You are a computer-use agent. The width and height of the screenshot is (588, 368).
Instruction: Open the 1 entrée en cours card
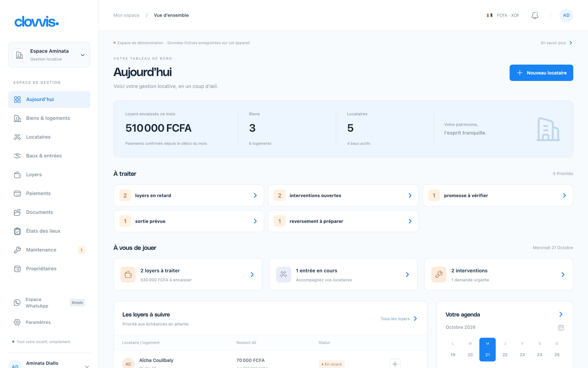[x=343, y=275]
